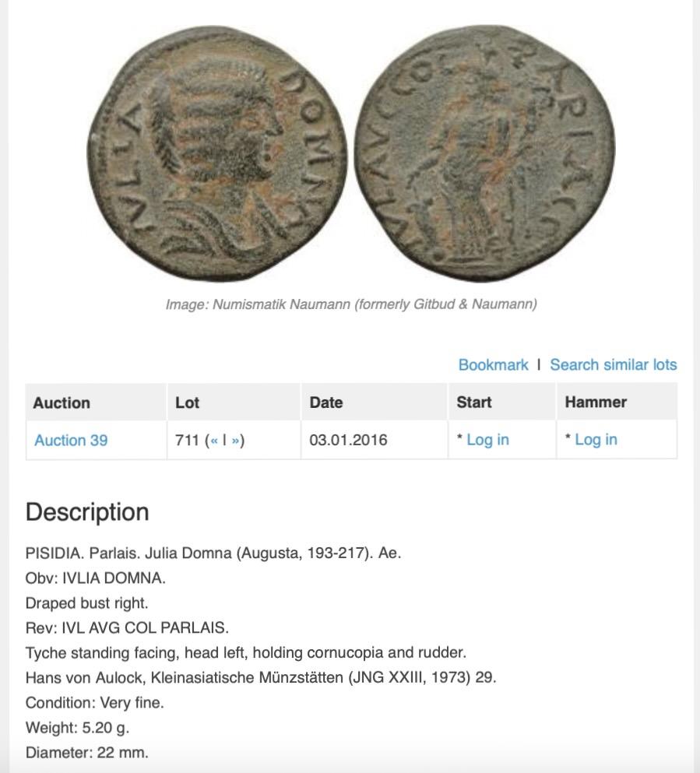This screenshot has width=700, height=773.
Task: Click lot number 711
Action: click(187, 440)
